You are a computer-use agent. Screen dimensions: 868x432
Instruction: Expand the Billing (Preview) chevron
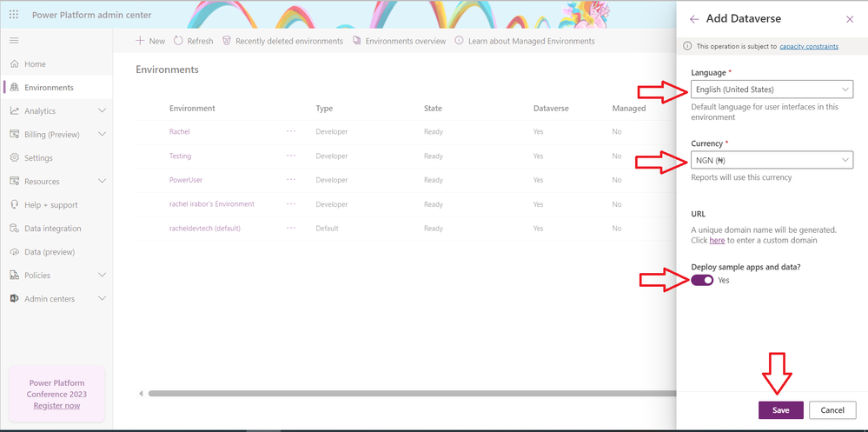(x=102, y=135)
